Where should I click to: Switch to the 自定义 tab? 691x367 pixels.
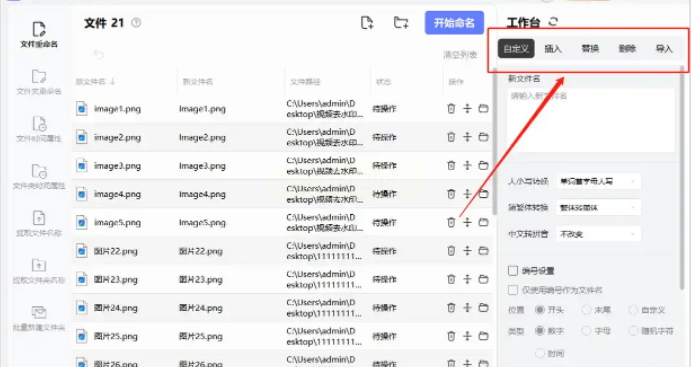[x=516, y=48]
